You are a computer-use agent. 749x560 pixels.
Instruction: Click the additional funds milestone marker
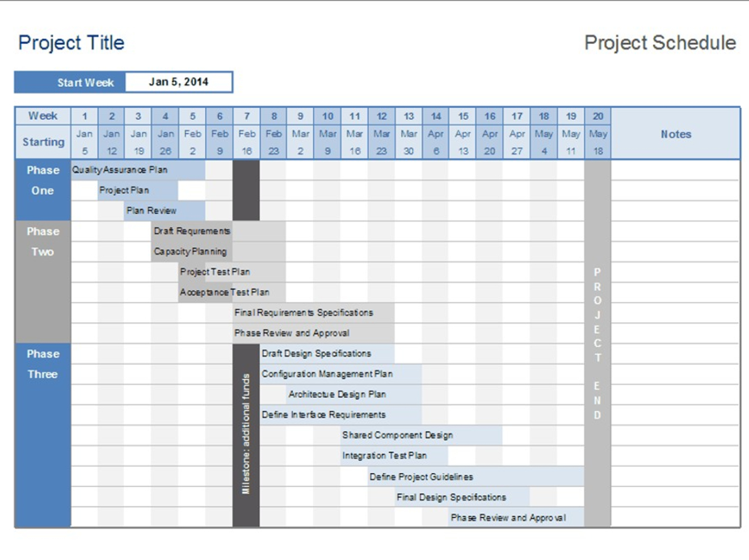[x=246, y=434]
